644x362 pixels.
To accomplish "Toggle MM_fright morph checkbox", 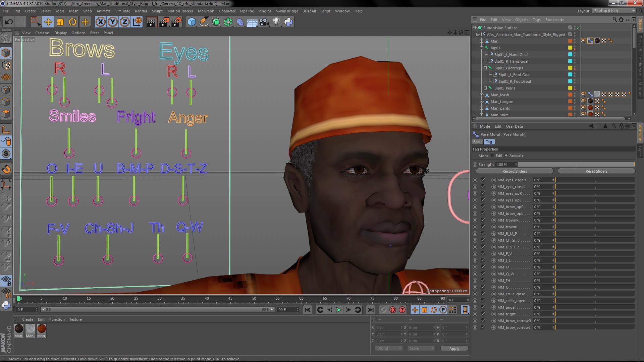I will [483, 314].
